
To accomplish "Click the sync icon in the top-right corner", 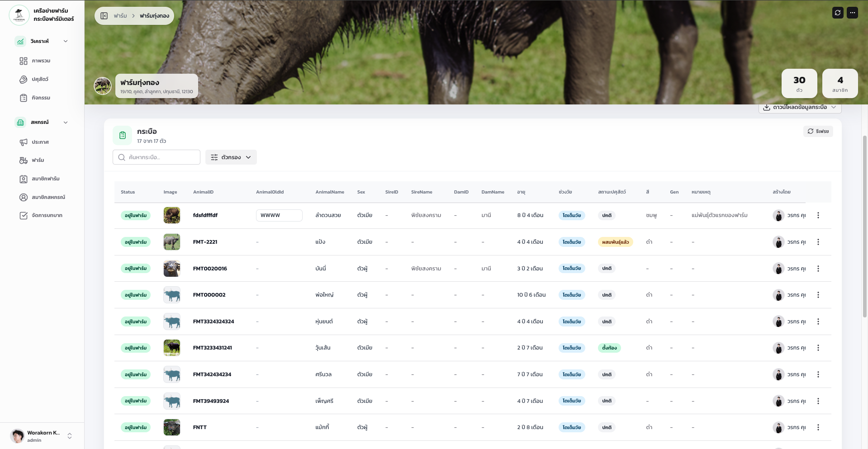I will (838, 13).
